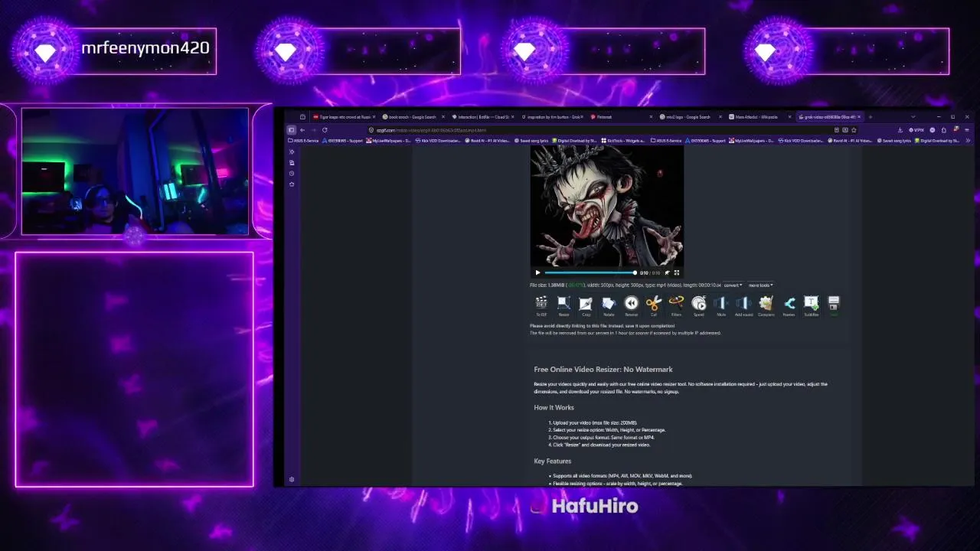Click the monster video thumbnail
The image size is (980, 551).
pos(607,206)
